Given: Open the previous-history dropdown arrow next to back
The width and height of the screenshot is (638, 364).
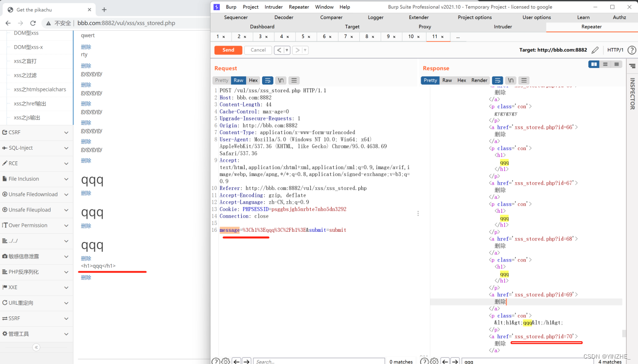Looking at the screenshot, I should [287, 50].
